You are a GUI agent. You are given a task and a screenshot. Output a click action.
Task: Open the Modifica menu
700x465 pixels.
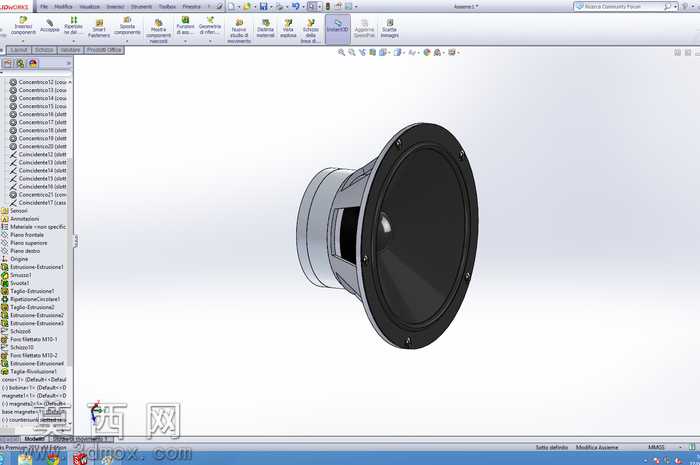pyautogui.click(x=63, y=7)
